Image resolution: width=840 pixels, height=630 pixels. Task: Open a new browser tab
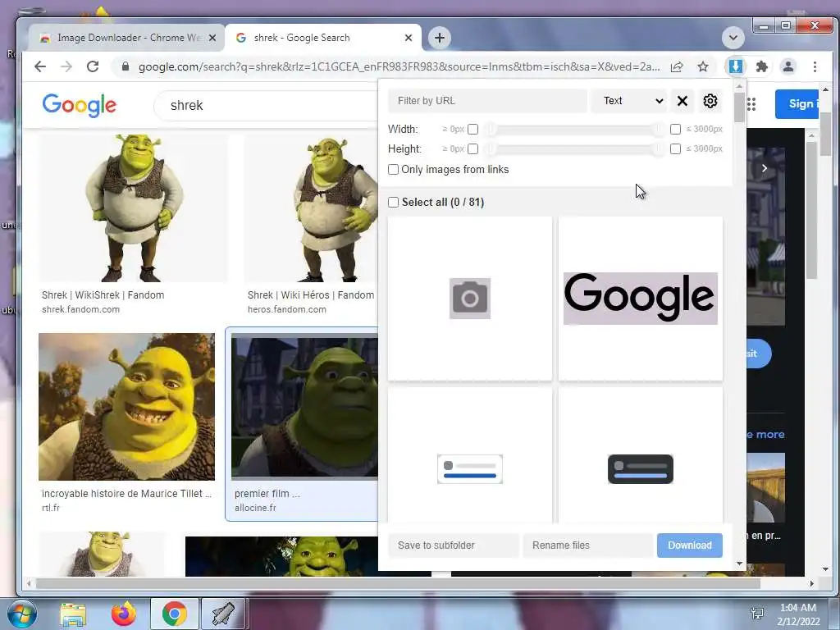[440, 38]
